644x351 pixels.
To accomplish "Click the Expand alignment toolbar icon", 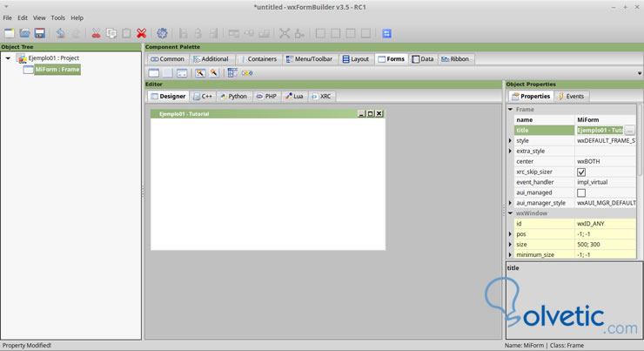I will click(285, 33).
